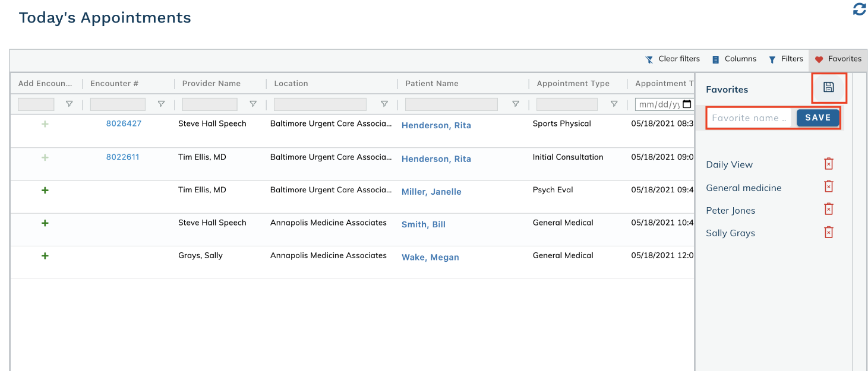Screen dimensions: 868x371
Task: Click plus icon in encounter 8026427 row
Action: 45,124
